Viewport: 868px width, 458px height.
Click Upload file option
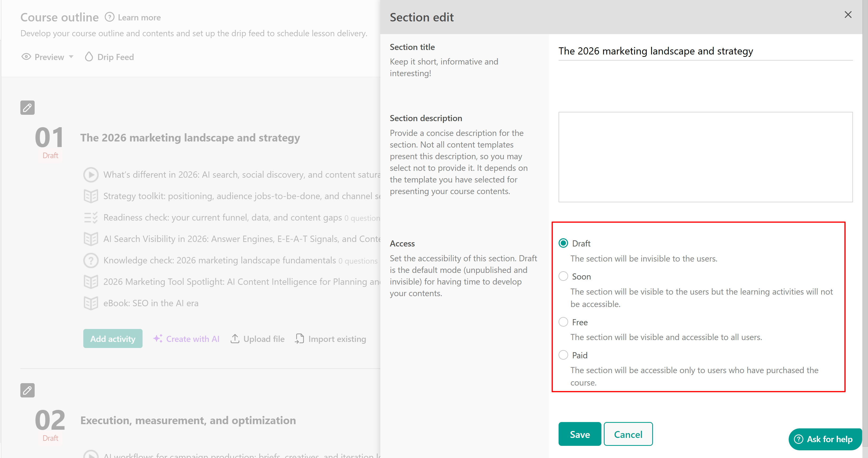pos(257,339)
